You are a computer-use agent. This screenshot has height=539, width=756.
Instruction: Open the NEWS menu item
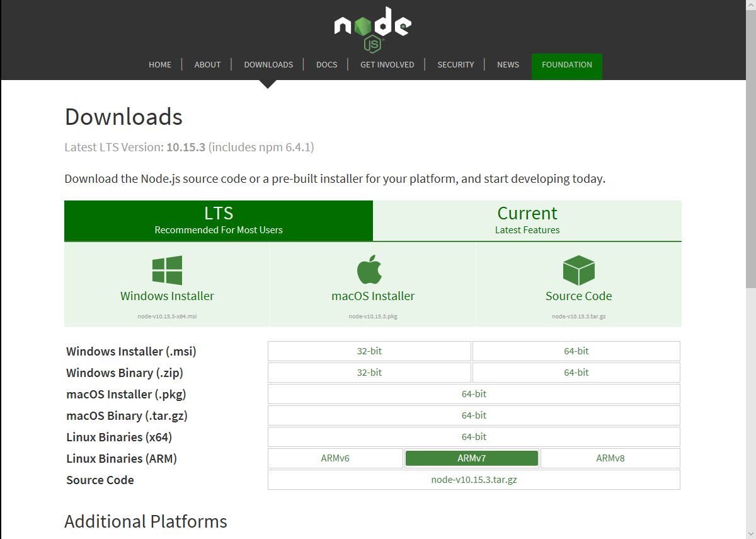508,65
